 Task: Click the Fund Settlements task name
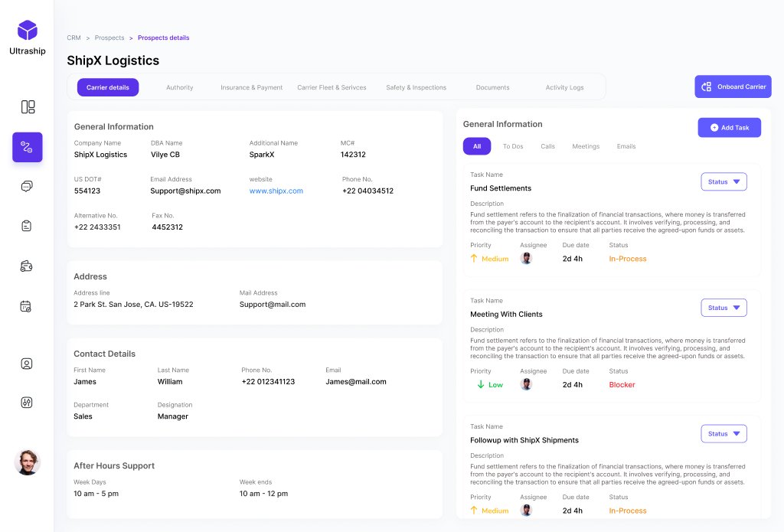coord(501,188)
